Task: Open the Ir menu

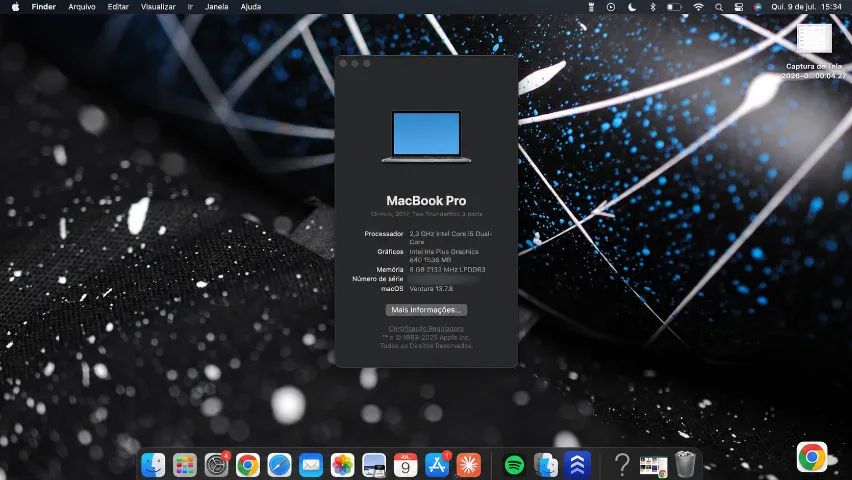Action: [190, 7]
